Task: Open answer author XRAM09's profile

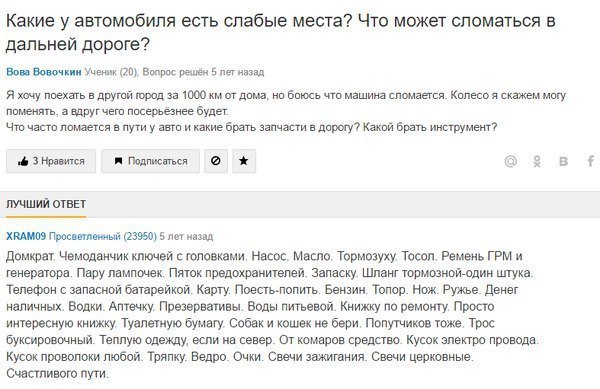Action: click(26, 236)
